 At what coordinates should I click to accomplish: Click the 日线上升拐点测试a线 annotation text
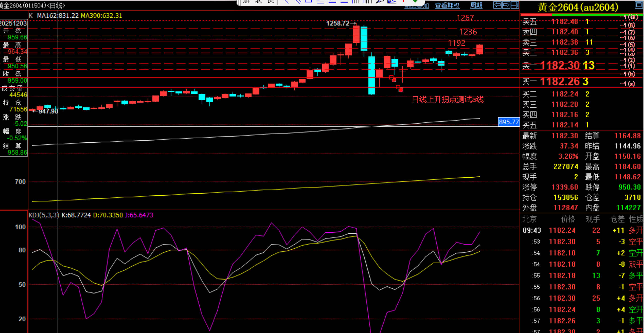(x=447, y=99)
